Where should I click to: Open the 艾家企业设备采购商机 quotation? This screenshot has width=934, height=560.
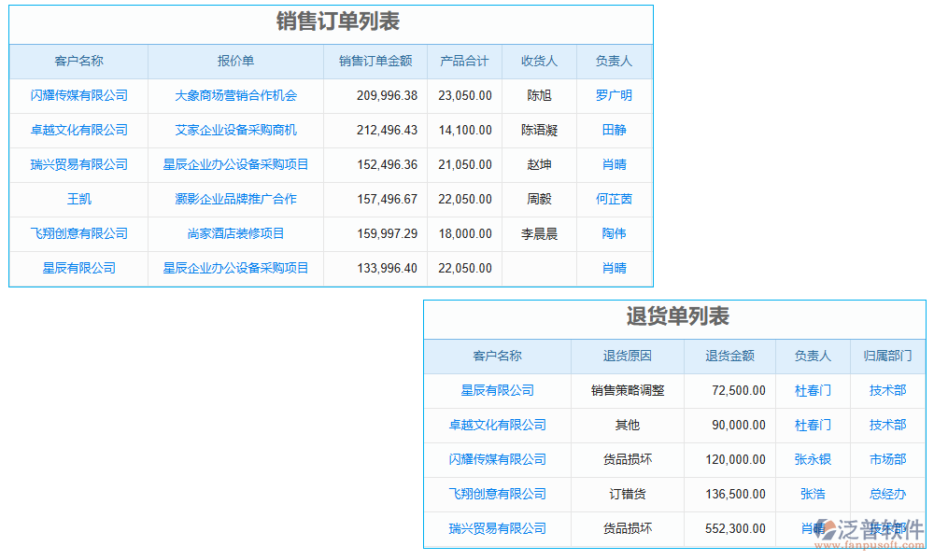[x=235, y=131]
